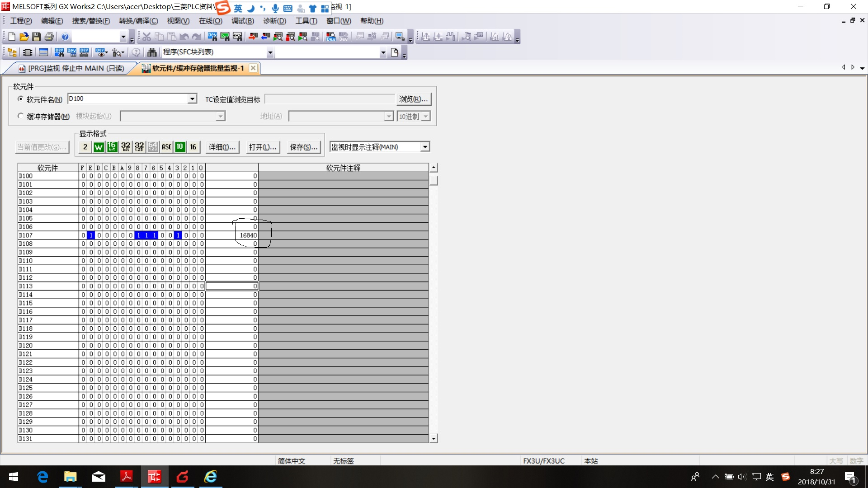Select the ASC display format icon
This screenshot has width=868, height=488.
(166, 147)
